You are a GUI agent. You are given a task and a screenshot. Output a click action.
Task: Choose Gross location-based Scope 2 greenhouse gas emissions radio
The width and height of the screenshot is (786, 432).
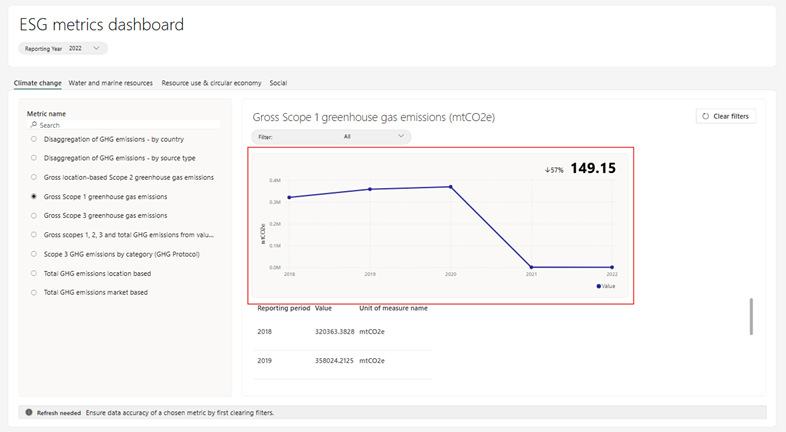[34, 177]
